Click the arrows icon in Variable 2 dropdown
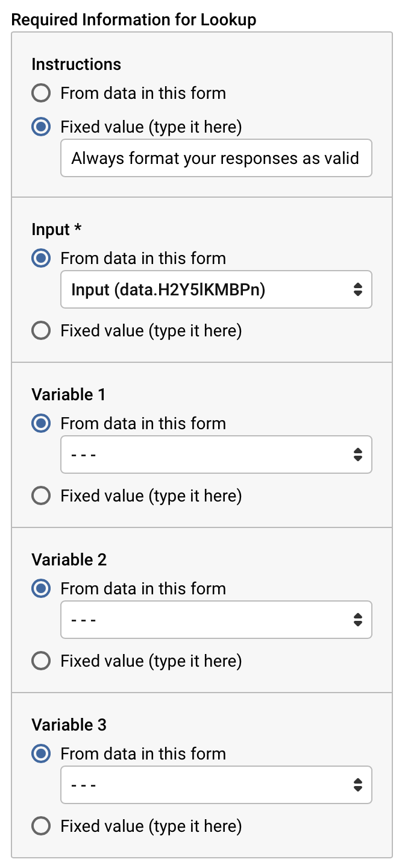Image resolution: width=405 pixels, height=868 pixels. click(x=358, y=620)
